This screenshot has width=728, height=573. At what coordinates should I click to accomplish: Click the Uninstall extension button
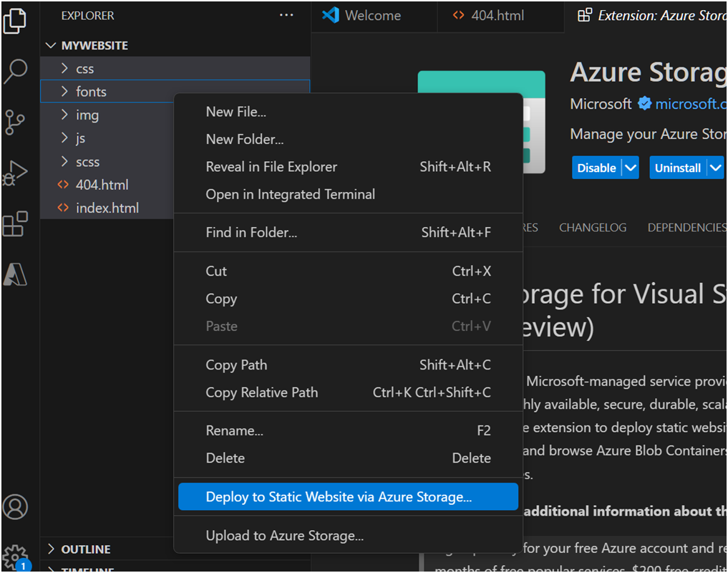click(678, 168)
